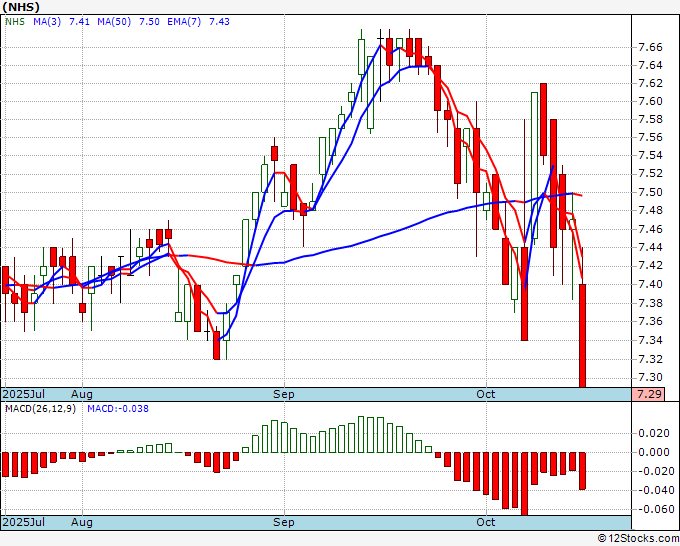The image size is (680, 546).
Task: Click the Aug marker on price timeline
Action: tap(82, 394)
